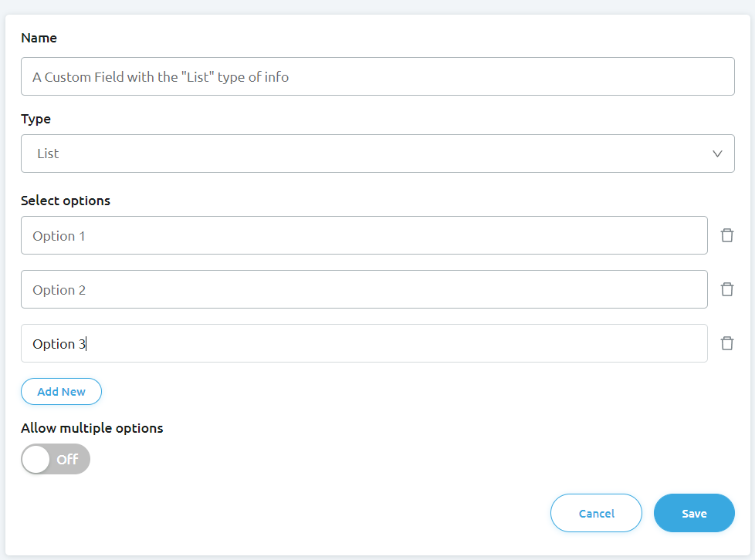The image size is (755, 560).
Task: Place the cursor in the Option 3 field
Action: point(364,343)
